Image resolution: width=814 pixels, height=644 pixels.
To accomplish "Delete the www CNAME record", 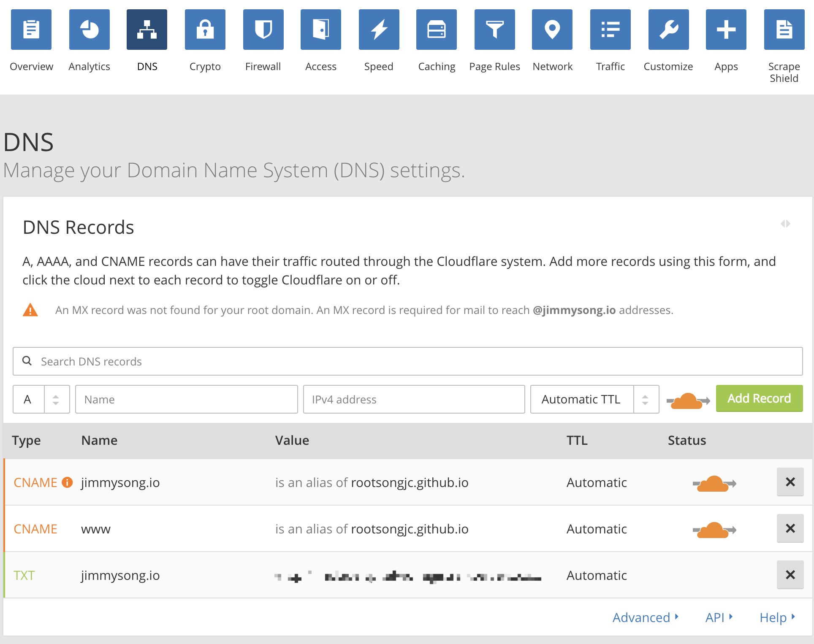I will [790, 528].
